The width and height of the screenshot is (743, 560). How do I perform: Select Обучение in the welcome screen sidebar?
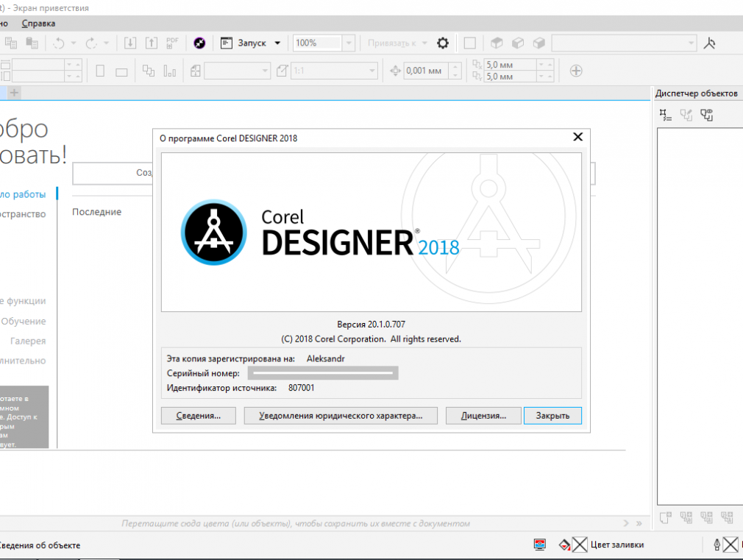(x=24, y=321)
